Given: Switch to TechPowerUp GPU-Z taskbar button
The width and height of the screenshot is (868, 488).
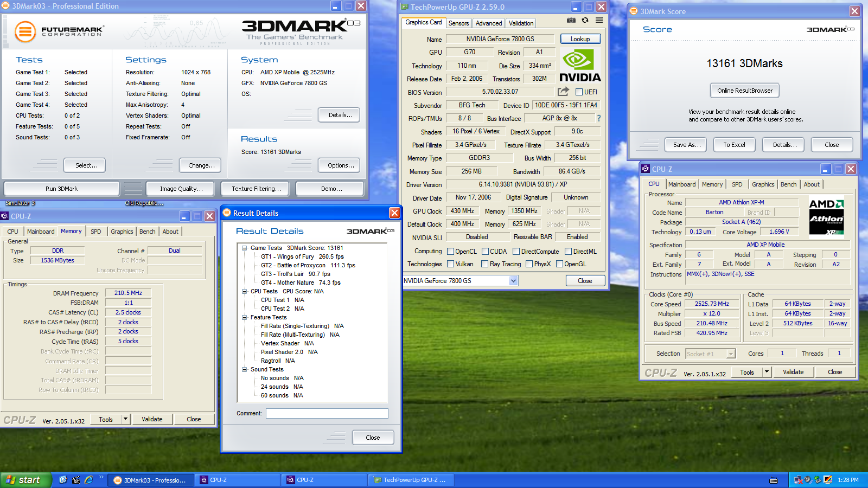Looking at the screenshot, I should coord(410,480).
